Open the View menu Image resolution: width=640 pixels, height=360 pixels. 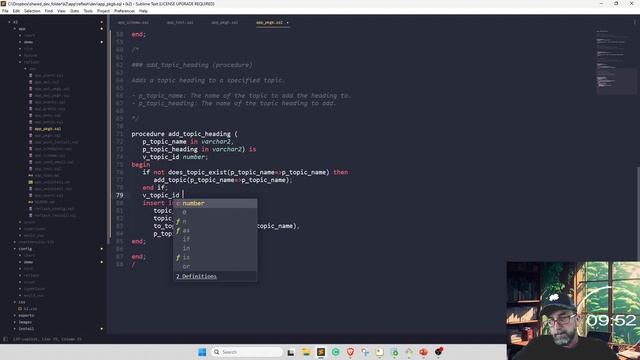click(x=61, y=11)
